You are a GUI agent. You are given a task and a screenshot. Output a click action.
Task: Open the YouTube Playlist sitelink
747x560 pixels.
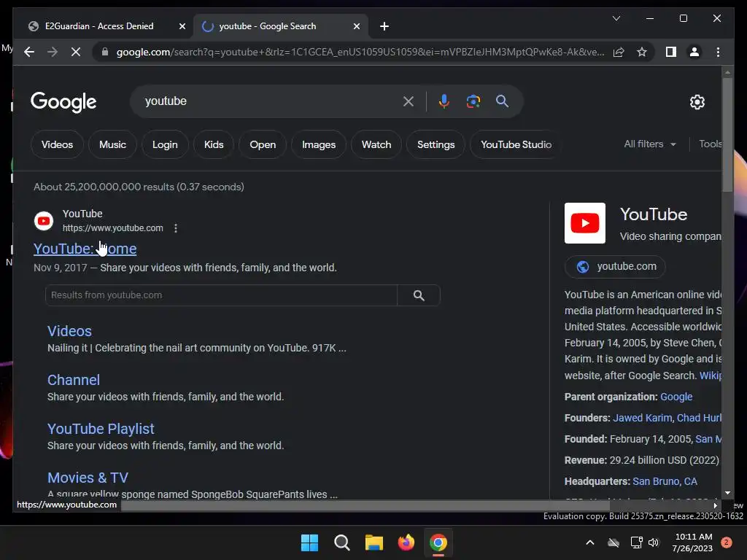(101, 429)
